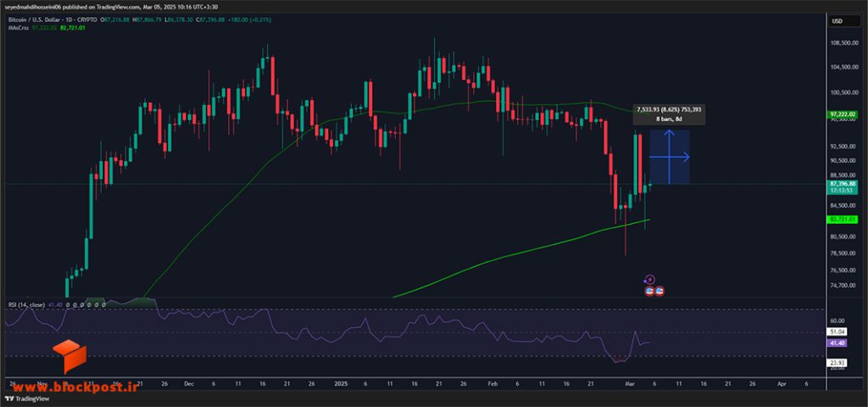Click the open price O87,216.88 in legend

[116, 20]
